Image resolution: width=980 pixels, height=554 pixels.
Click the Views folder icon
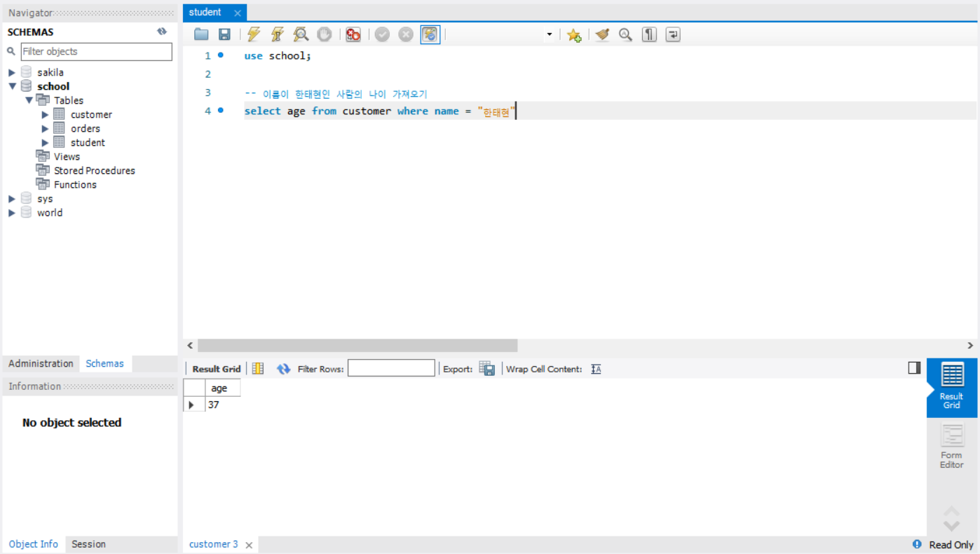click(x=43, y=156)
